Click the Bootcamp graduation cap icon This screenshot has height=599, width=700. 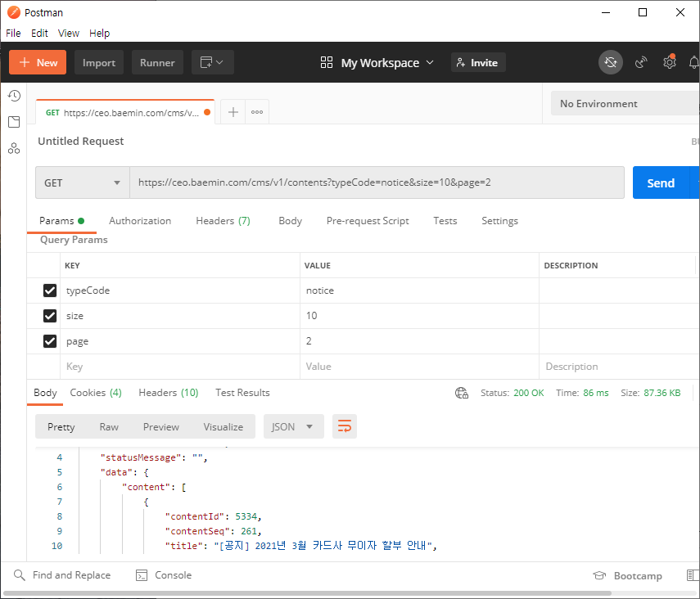click(599, 575)
